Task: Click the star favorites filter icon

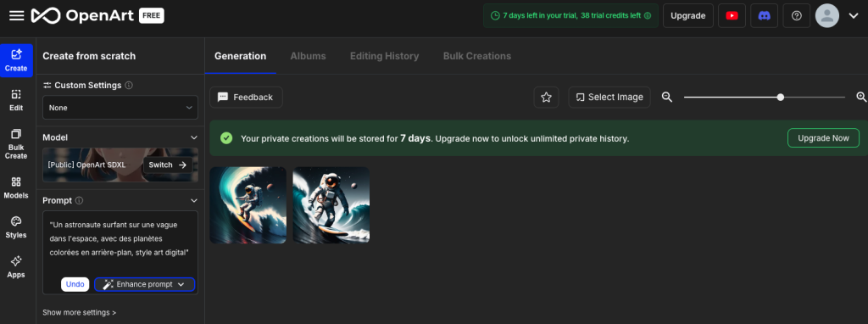Action: (547, 97)
